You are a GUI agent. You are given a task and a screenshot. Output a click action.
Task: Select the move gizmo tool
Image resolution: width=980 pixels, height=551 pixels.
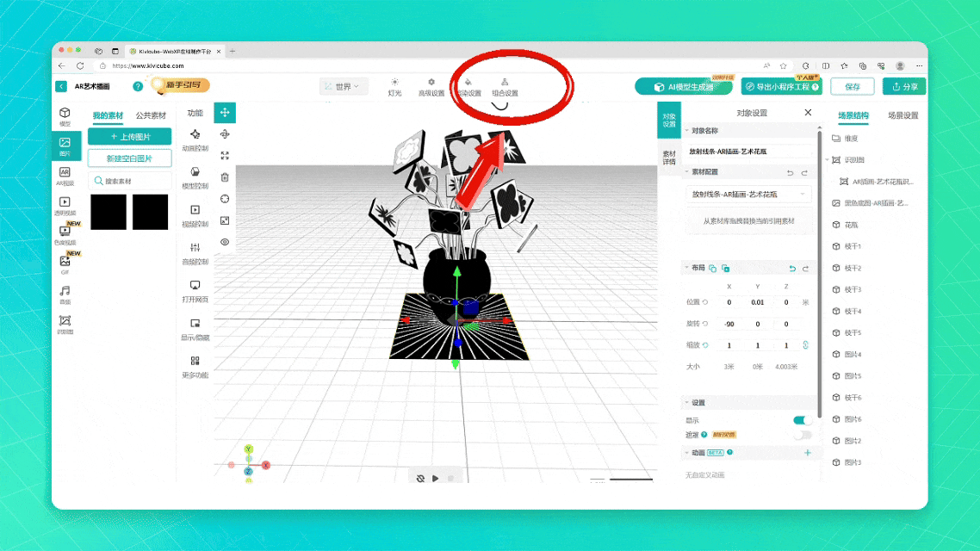(225, 113)
